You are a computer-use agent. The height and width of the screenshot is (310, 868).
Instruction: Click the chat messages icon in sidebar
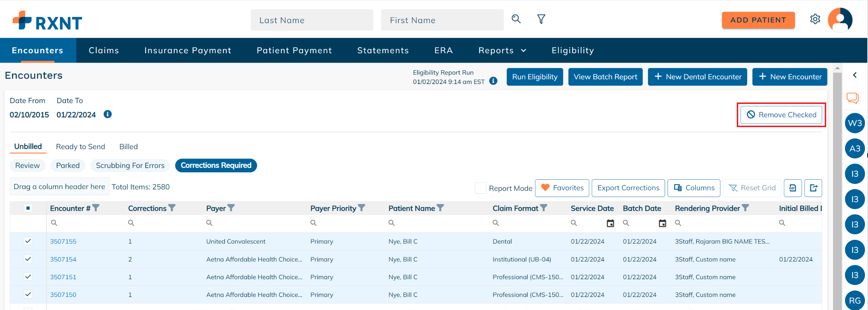[x=852, y=98]
